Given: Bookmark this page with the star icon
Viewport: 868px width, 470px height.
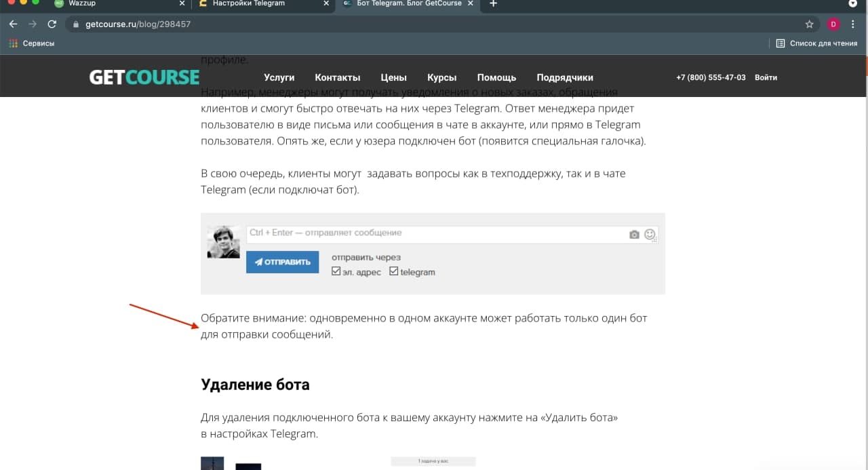Looking at the screenshot, I should (x=809, y=24).
